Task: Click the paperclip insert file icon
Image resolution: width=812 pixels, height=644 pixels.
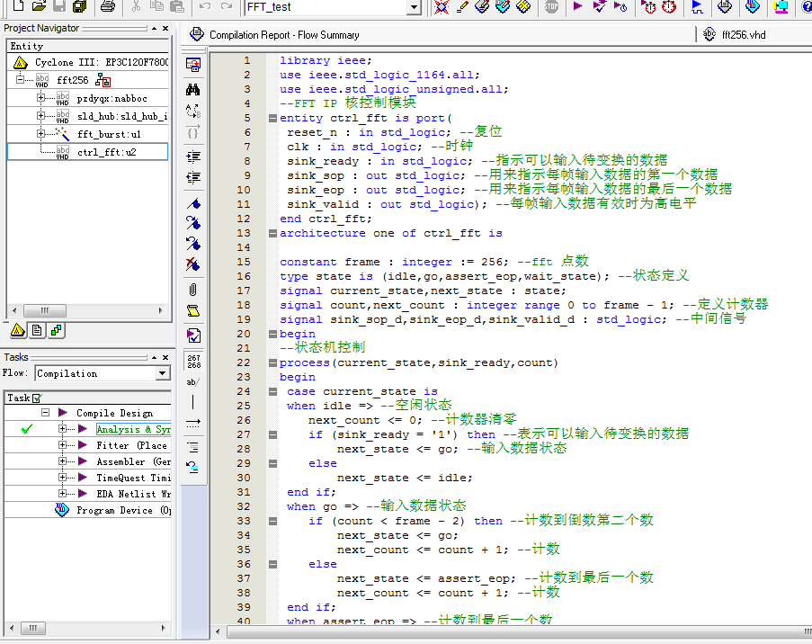Action: 192,289
